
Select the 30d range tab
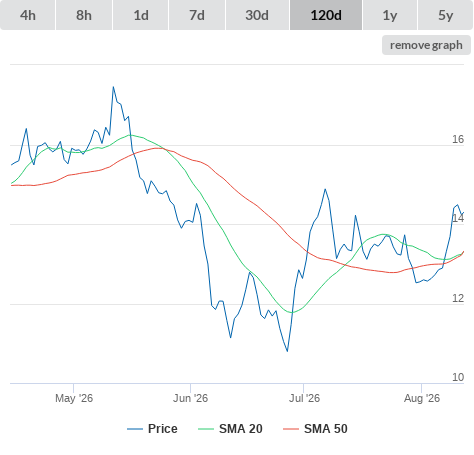pos(257,15)
